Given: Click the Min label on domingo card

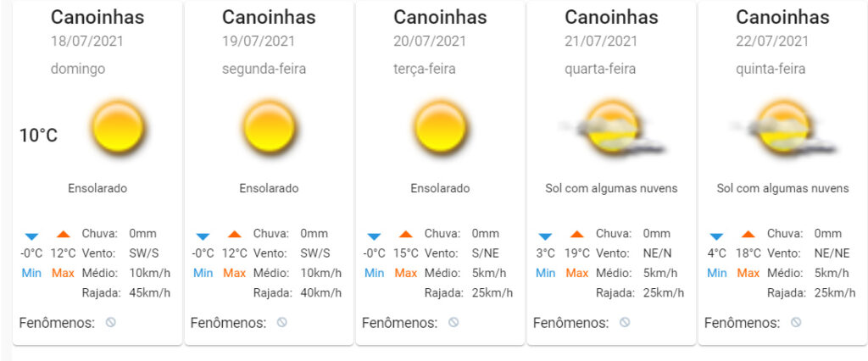Looking at the screenshot, I should (31, 273).
